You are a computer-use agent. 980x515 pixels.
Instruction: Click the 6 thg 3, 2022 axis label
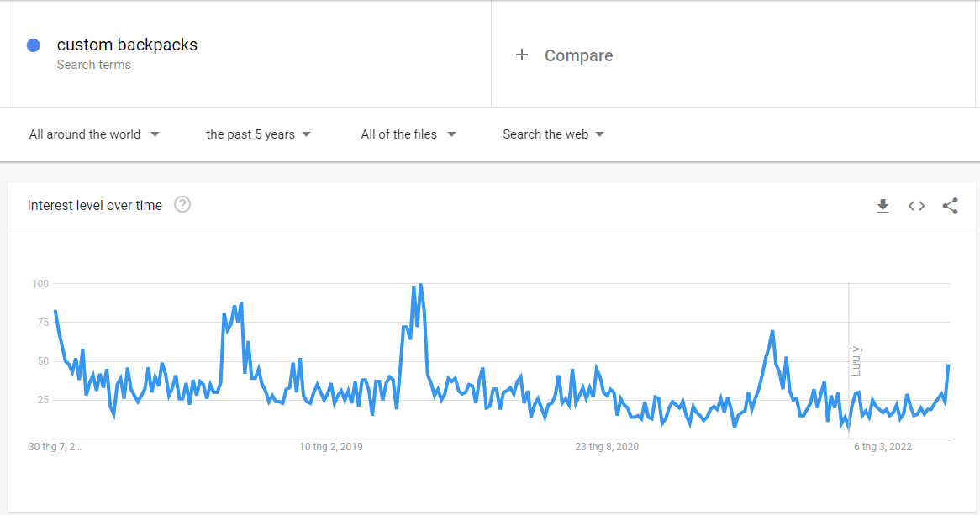click(883, 447)
